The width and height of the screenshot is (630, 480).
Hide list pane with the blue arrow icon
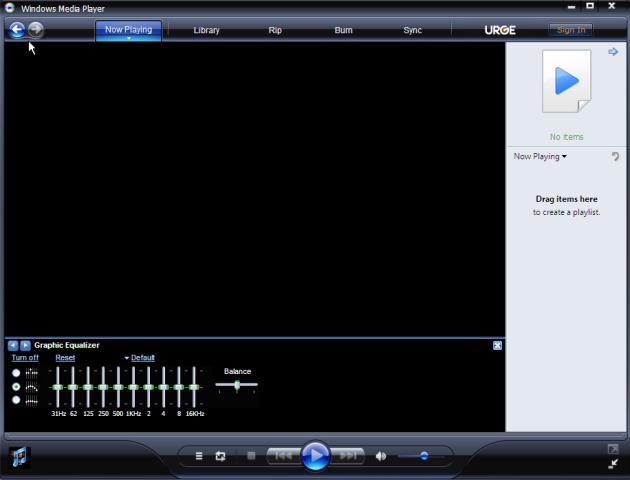point(613,52)
